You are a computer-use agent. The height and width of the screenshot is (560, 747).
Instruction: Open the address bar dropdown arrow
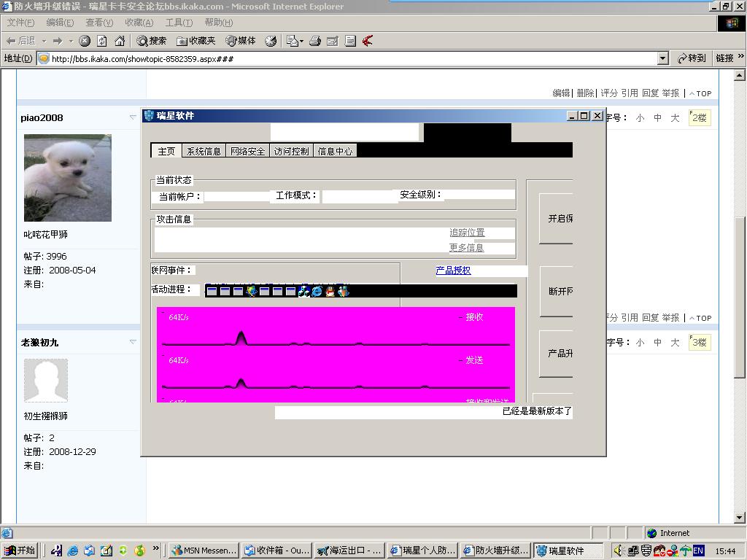coord(662,58)
